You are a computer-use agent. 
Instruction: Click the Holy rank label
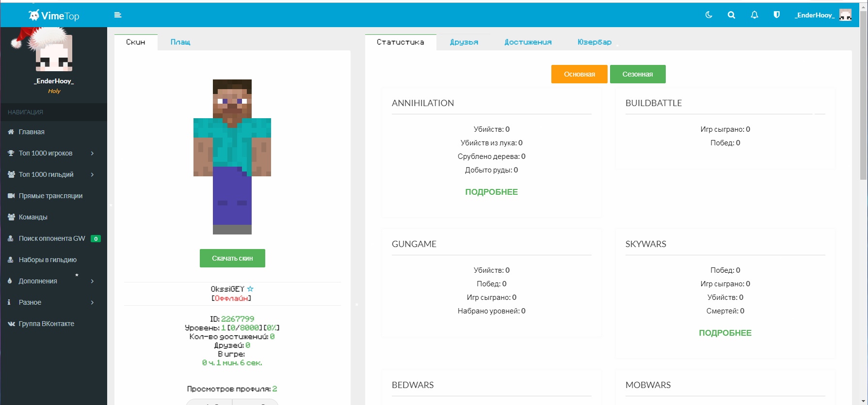coord(54,91)
